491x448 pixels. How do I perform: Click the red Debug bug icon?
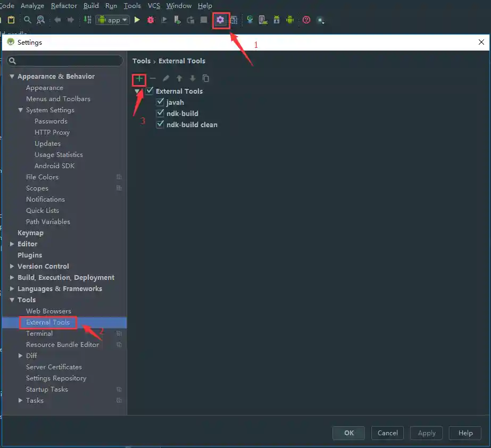151,20
